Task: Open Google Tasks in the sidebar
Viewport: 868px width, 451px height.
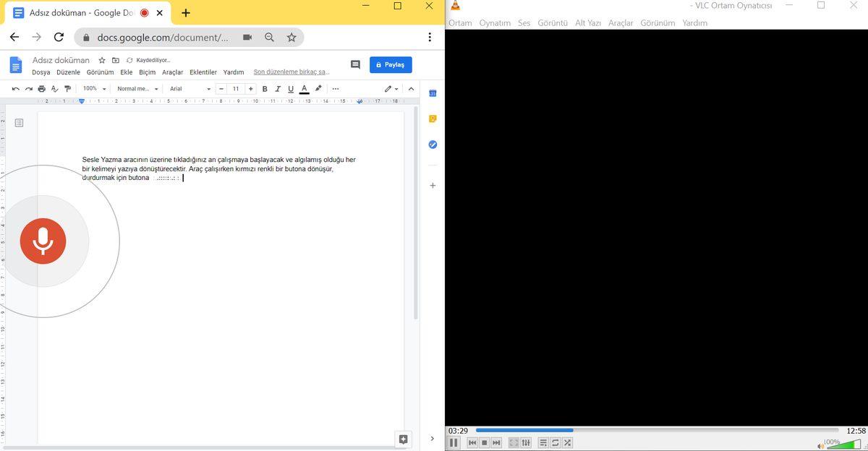Action: (433, 144)
